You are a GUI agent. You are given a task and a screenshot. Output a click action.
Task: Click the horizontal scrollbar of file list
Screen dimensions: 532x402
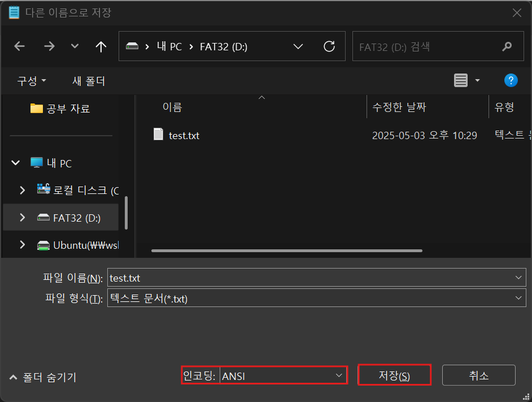click(x=287, y=251)
